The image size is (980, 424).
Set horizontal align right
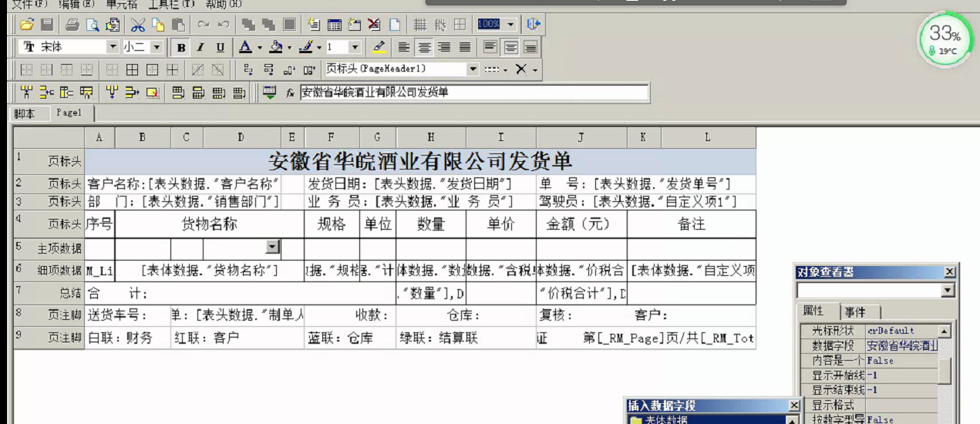(x=444, y=47)
